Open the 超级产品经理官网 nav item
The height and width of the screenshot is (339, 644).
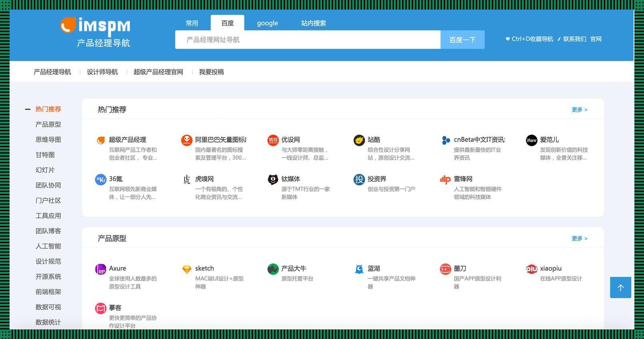tap(158, 72)
